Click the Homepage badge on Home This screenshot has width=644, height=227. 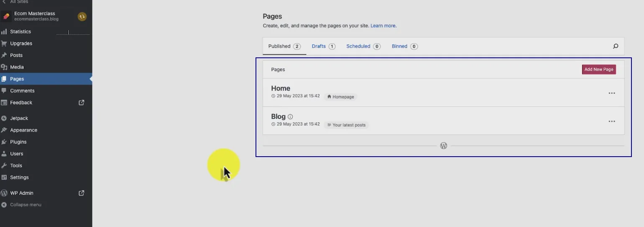341,97
